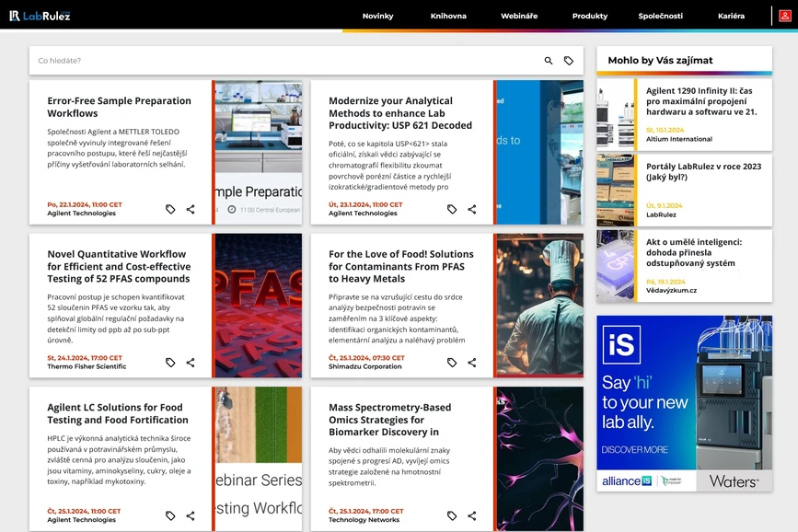Screen dimensions: 798x532
Task: Open the Produkty menu
Action: point(590,16)
